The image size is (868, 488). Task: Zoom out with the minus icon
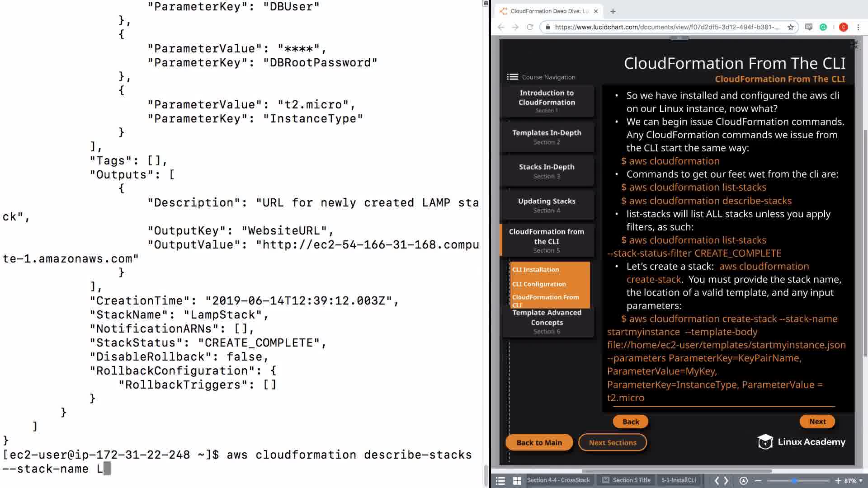tap(758, 481)
